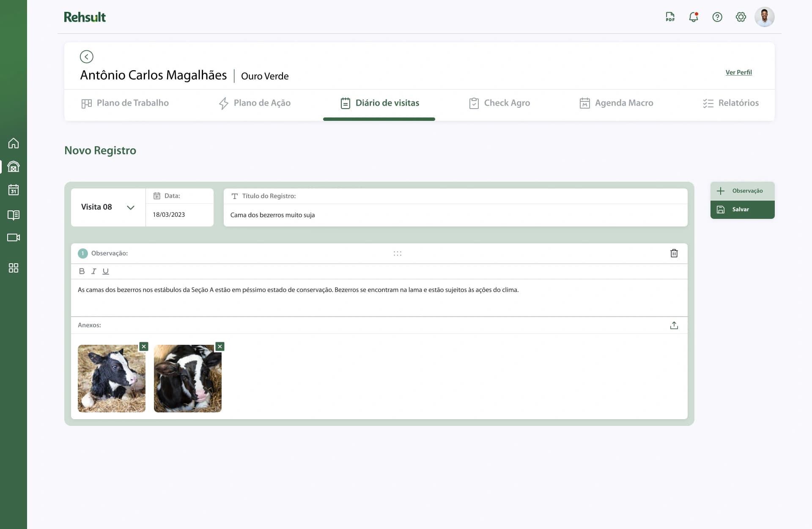Switch to Check Agro tab

click(499, 103)
